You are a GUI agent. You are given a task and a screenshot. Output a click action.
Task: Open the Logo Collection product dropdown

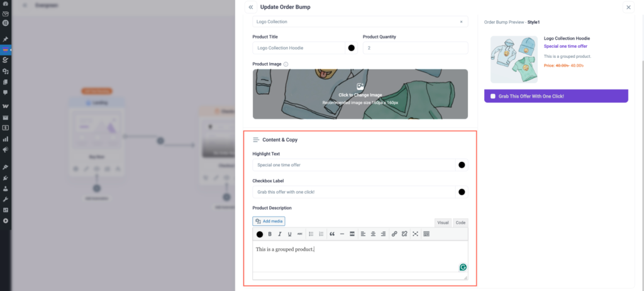(x=360, y=21)
